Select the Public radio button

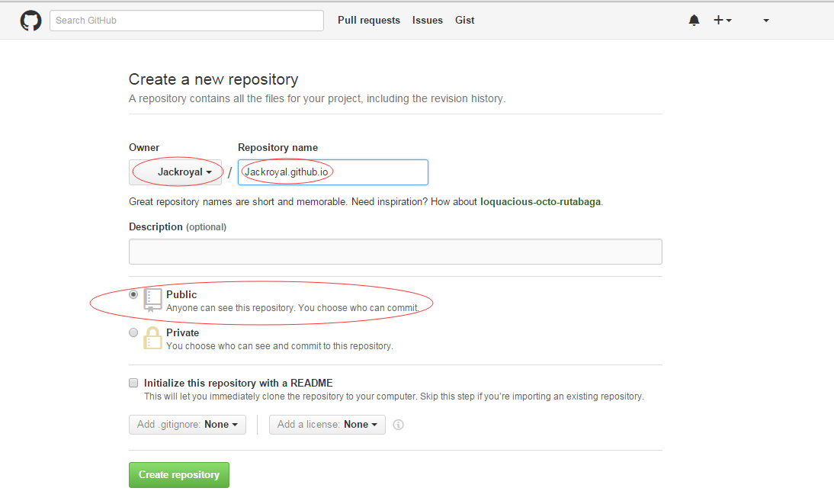click(x=133, y=294)
